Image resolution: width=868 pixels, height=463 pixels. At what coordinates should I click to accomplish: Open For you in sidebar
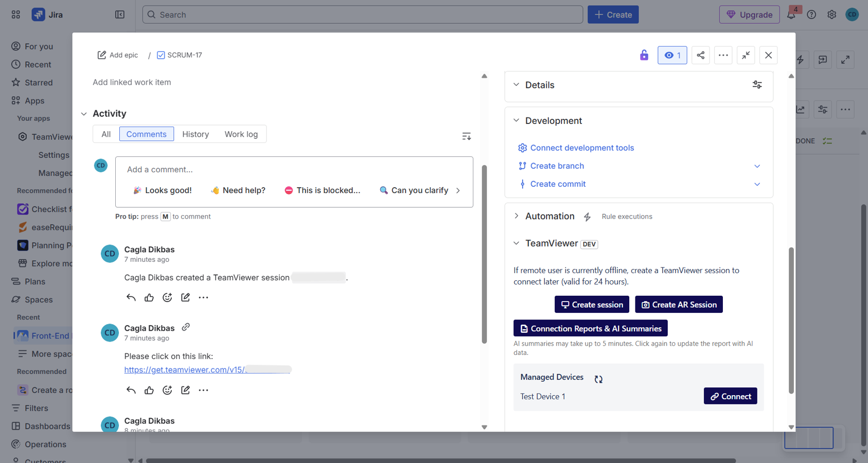(39, 46)
